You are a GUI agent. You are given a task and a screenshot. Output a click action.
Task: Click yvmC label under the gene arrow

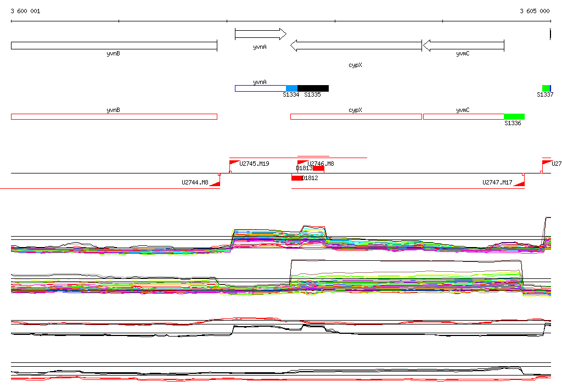463,54
